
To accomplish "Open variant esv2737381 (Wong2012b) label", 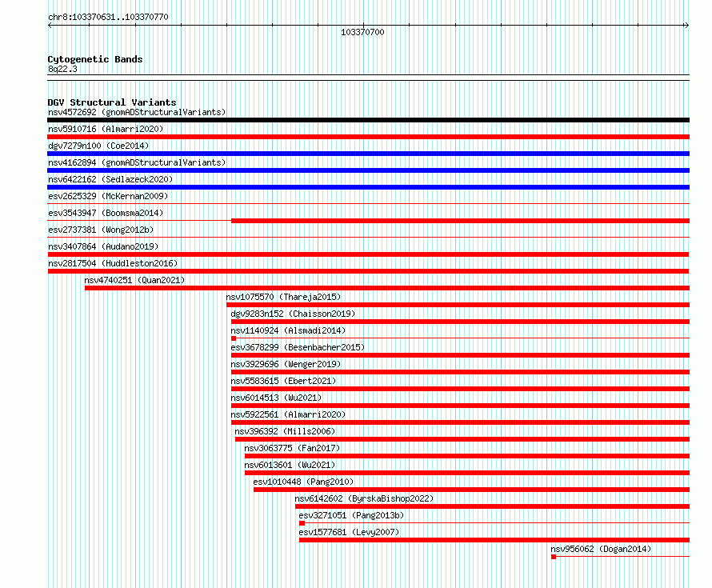I will [101, 230].
